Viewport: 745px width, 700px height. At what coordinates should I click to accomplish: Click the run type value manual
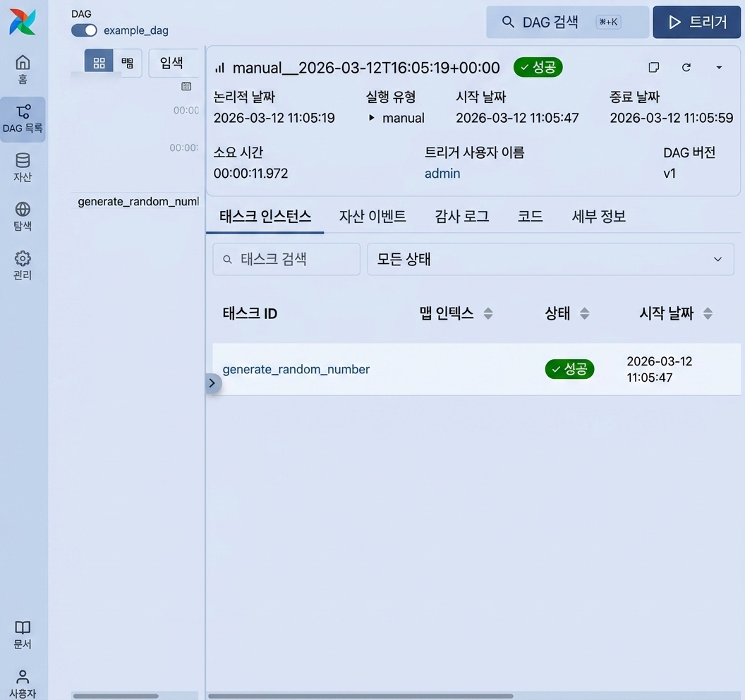click(x=403, y=118)
